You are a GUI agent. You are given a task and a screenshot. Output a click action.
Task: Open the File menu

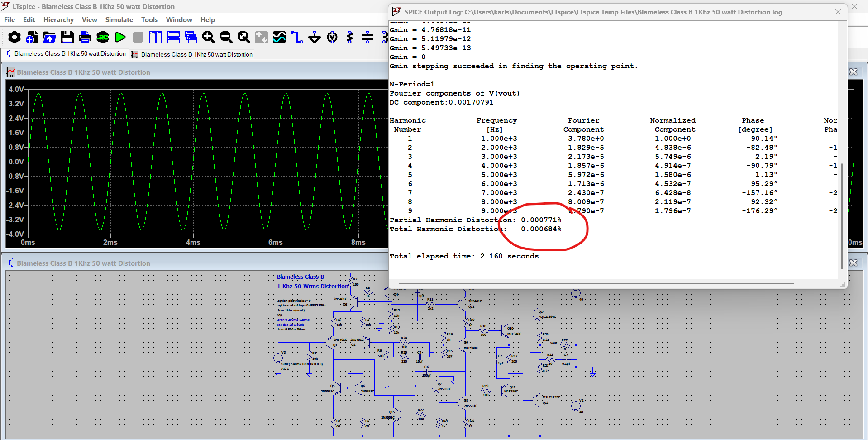tap(10, 20)
